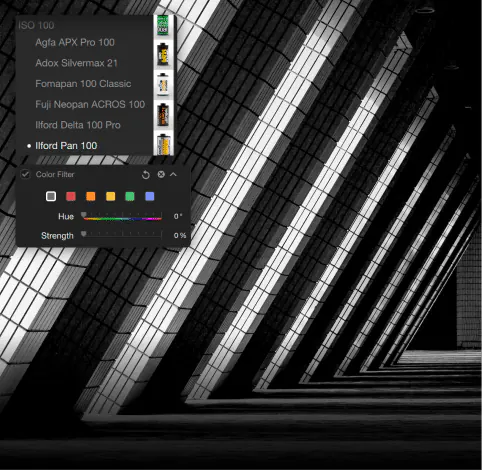Click the Hue rainbow slider track

click(122, 218)
